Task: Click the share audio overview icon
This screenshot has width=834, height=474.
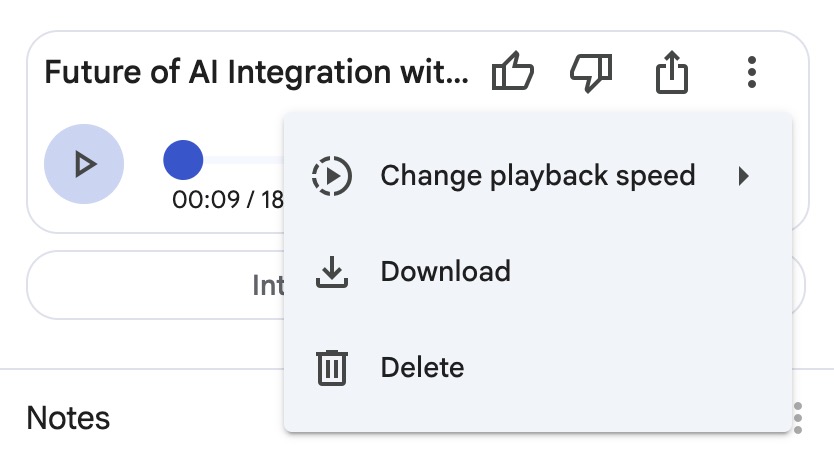Action: coord(672,73)
